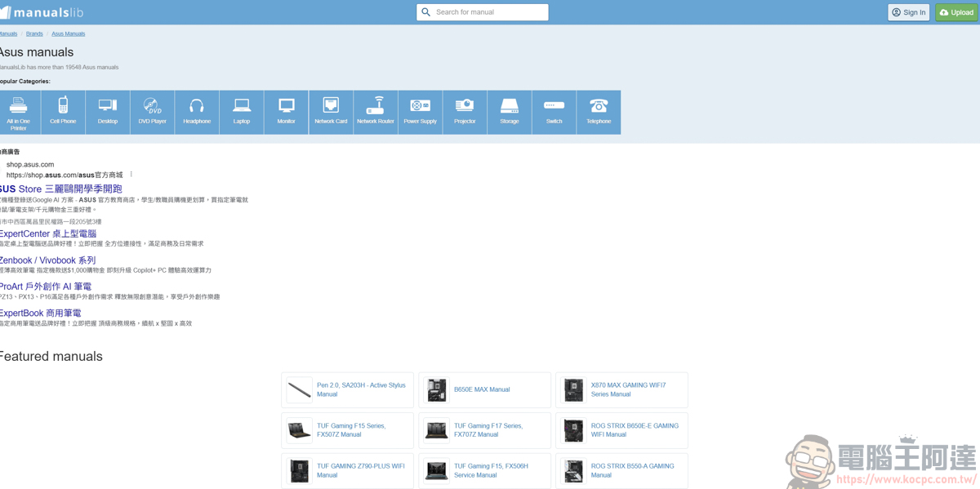Open TUF Gaming F15 Series FX507Z Manual
The height and width of the screenshot is (489, 980).
tap(351, 430)
